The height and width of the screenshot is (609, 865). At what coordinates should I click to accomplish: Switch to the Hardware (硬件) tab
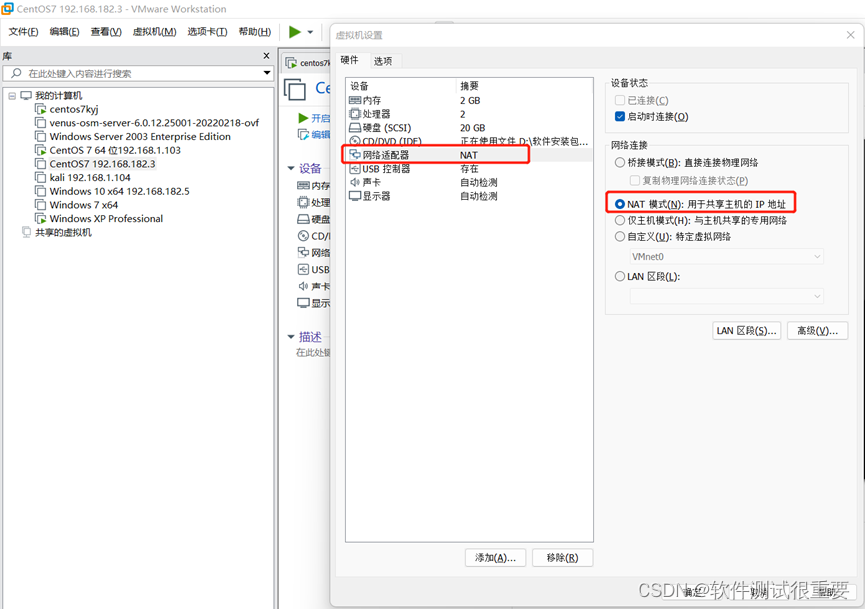tap(350, 60)
